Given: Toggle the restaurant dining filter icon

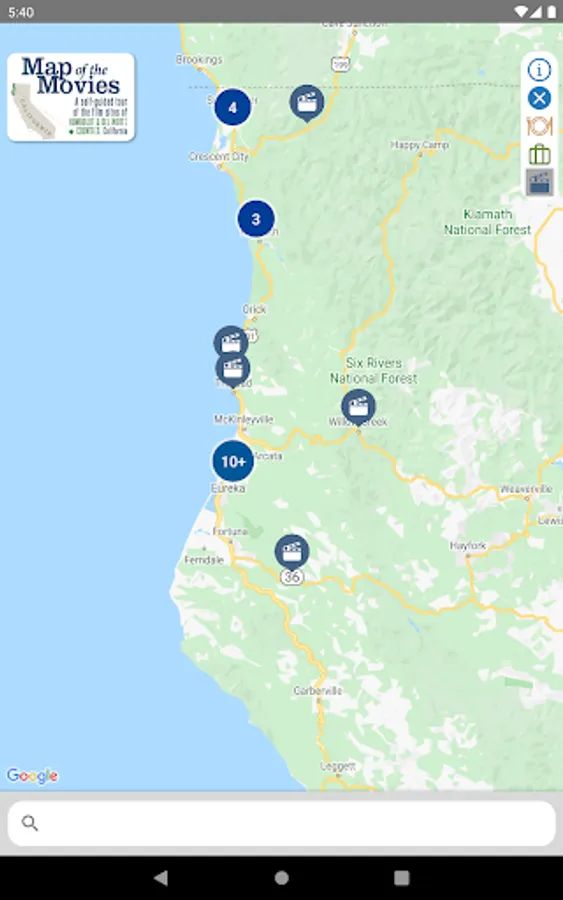Looking at the screenshot, I should click(539, 126).
